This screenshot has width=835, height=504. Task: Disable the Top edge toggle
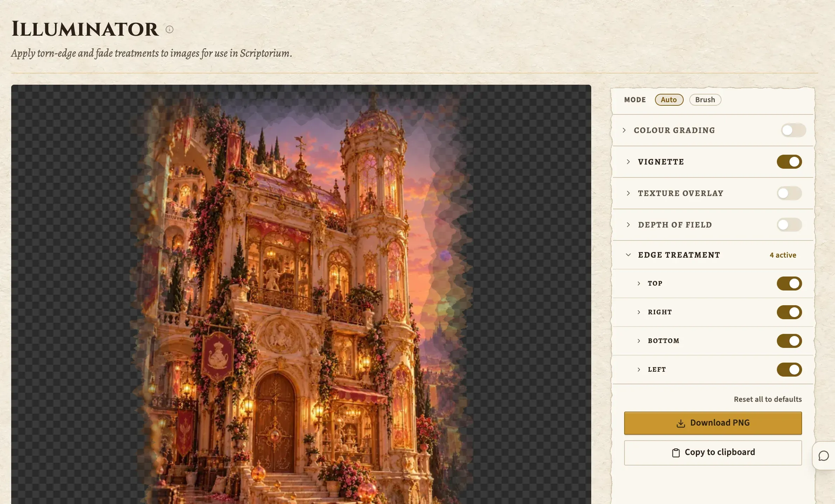pyautogui.click(x=789, y=283)
